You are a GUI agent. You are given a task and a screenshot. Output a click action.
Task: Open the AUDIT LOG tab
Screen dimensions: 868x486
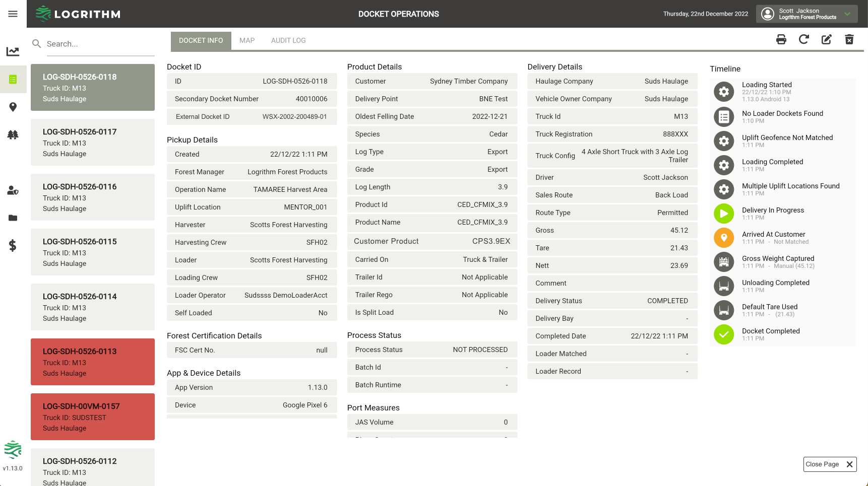288,40
